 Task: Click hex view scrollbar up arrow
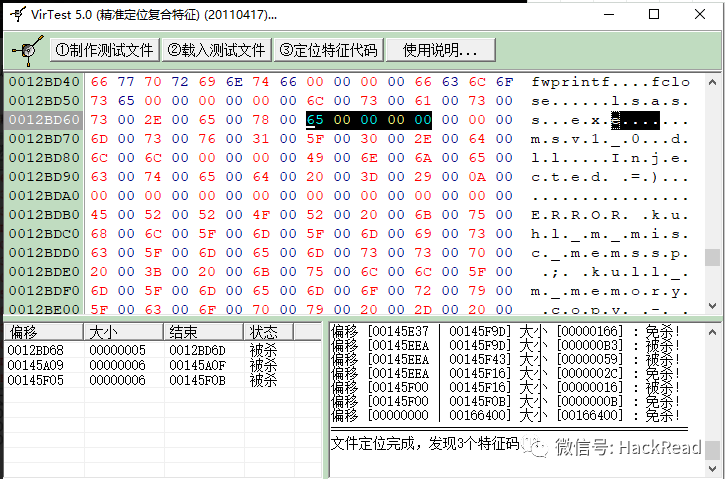712,82
